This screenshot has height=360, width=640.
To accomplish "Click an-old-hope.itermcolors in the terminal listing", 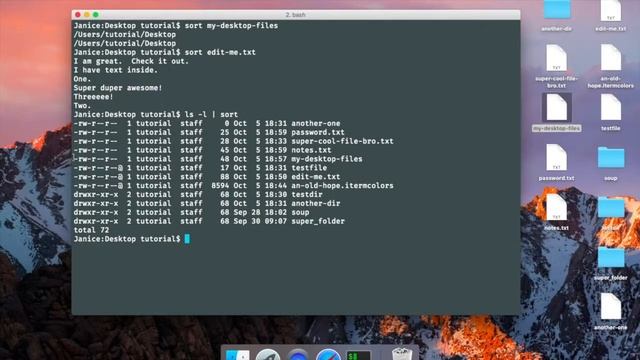I will coord(342,186).
